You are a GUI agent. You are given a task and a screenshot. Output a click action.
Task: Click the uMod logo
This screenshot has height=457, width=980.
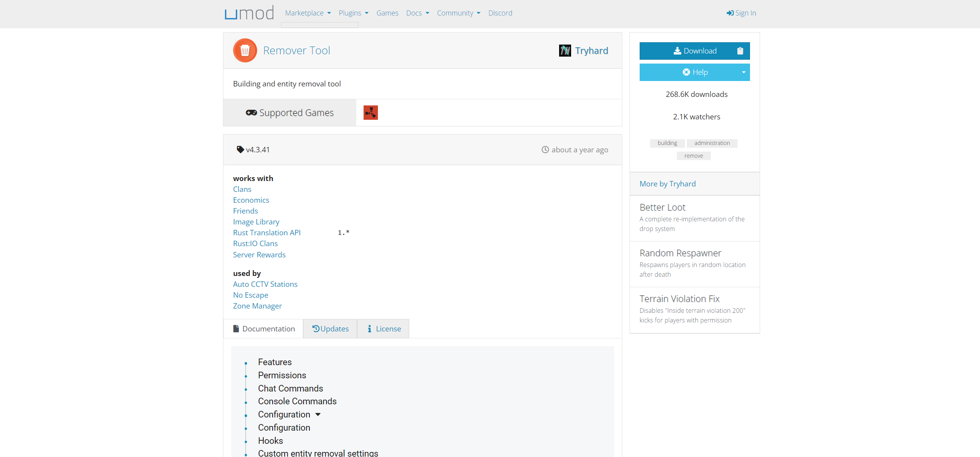[249, 13]
